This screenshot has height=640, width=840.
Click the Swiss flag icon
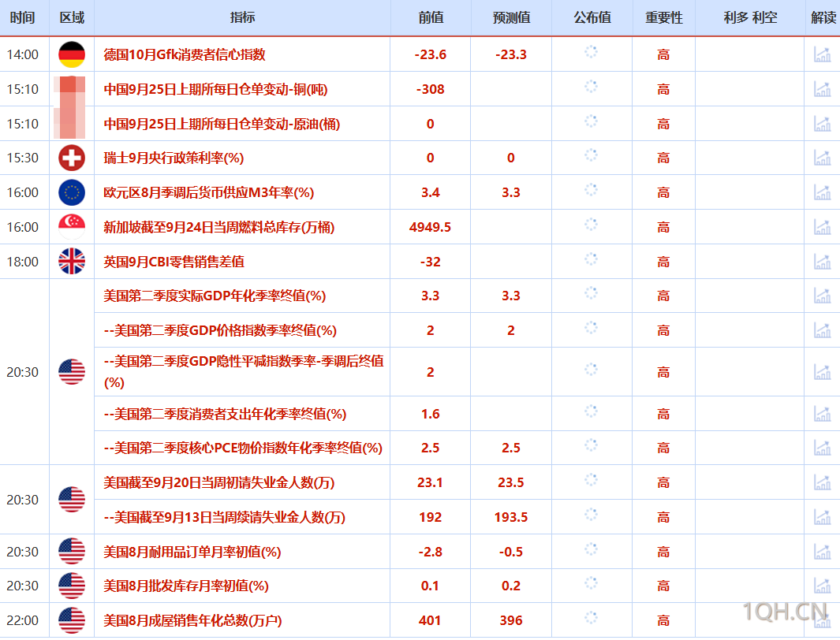tap(71, 158)
